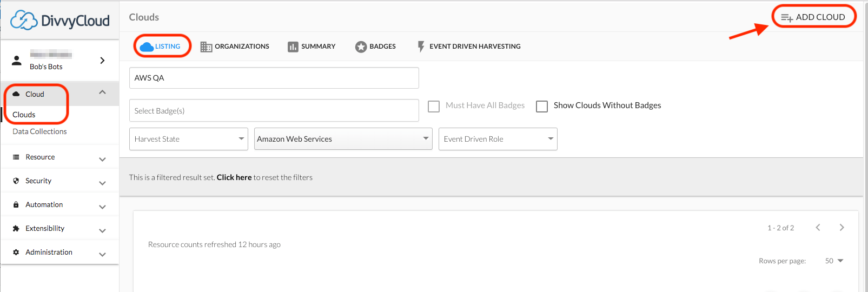The height and width of the screenshot is (292, 868).
Task: Change Rows per page 50 dropdown
Action: tap(834, 261)
